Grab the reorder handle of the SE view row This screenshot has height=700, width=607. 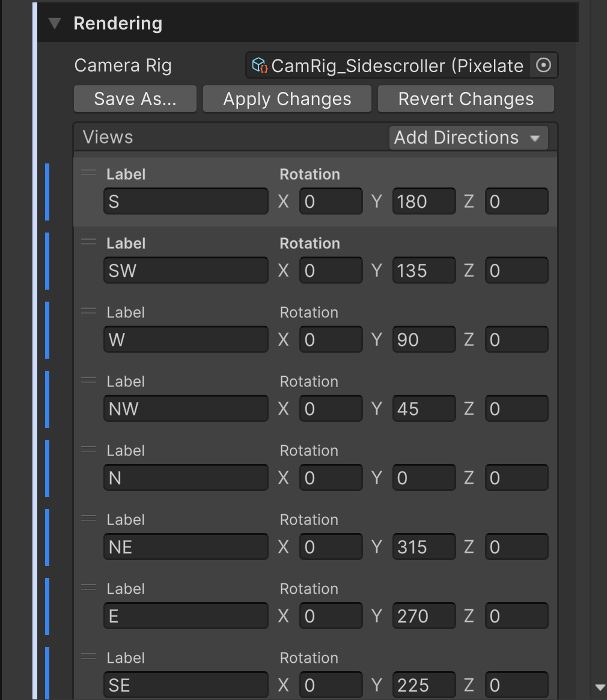coord(88,657)
